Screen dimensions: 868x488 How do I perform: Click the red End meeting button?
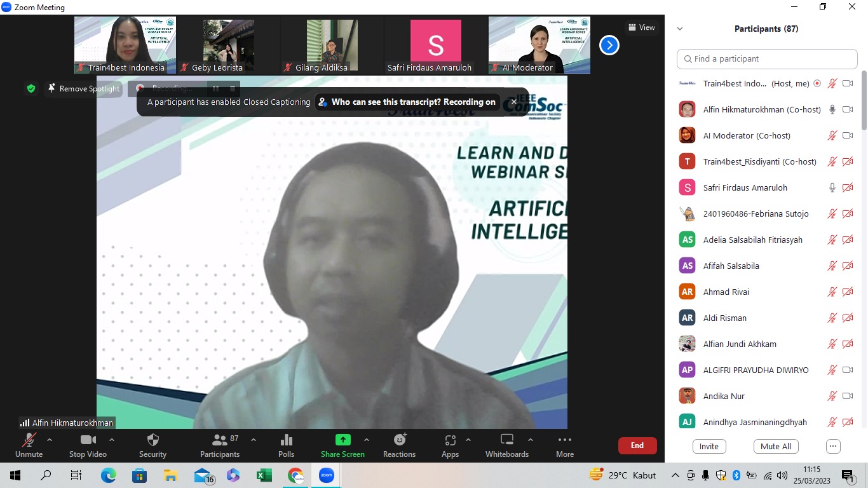637,445
